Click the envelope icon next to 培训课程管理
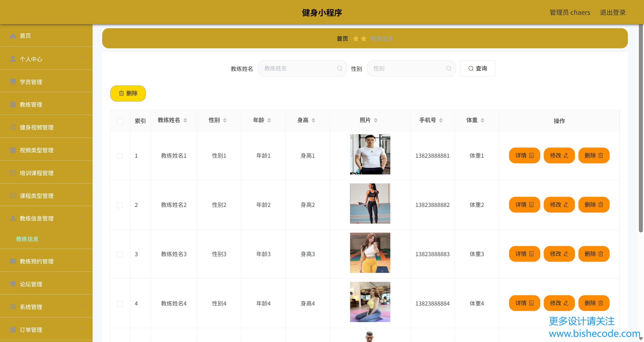The width and height of the screenshot is (644, 342). [x=13, y=173]
